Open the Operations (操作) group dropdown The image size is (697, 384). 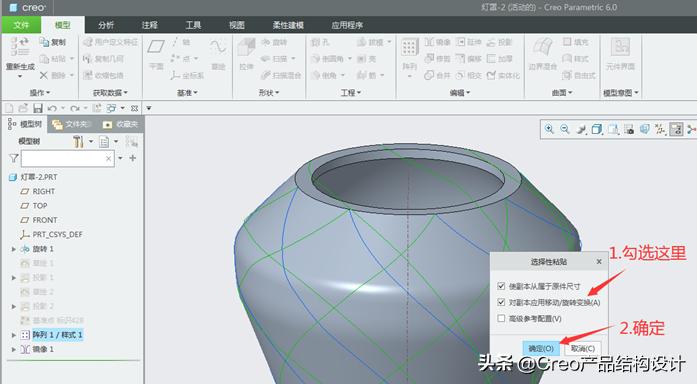click(40, 92)
